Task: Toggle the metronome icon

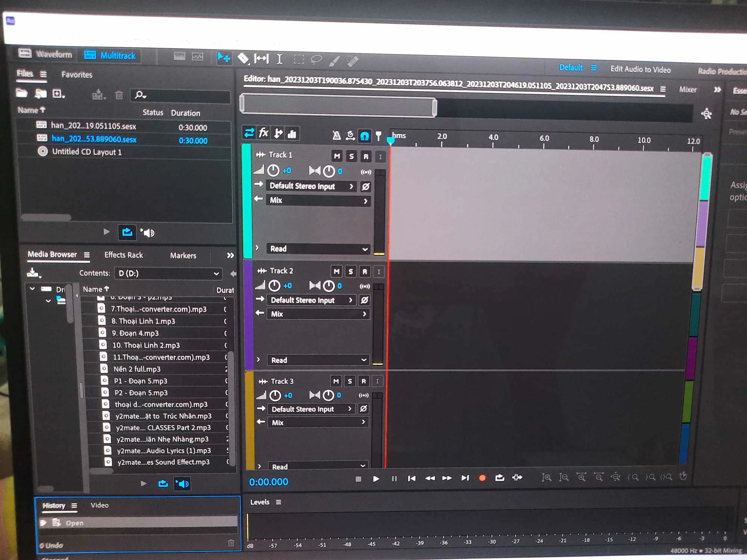Action: coord(336,135)
